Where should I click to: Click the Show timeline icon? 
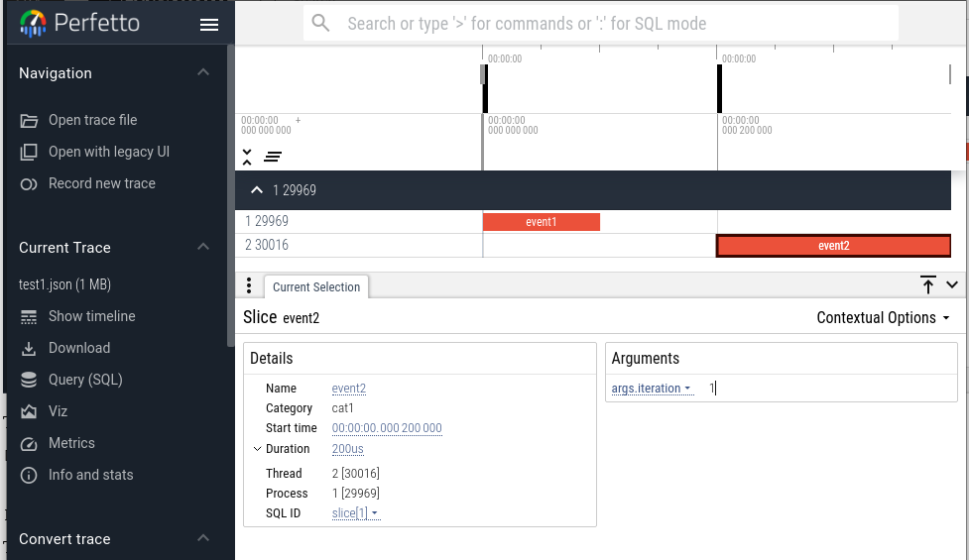click(29, 317)
